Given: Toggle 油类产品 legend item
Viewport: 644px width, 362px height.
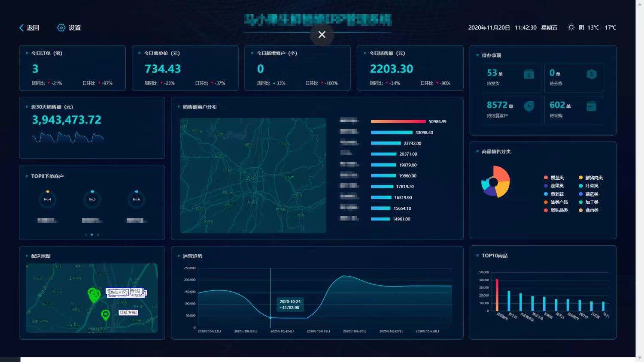Looking at the screenshot, I should pyautogui.click(x=556, y=202).
